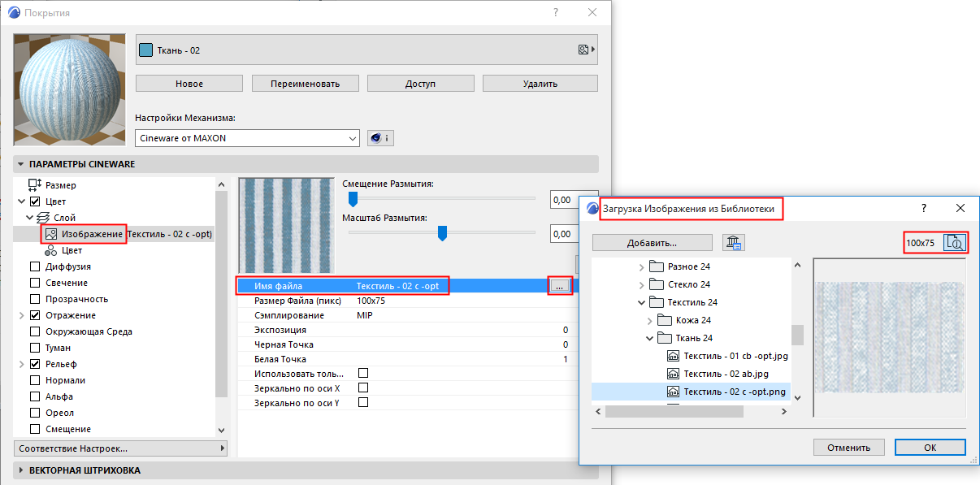
Task: Enable the Ореол channel checkbox
Action: pos(35,413)
